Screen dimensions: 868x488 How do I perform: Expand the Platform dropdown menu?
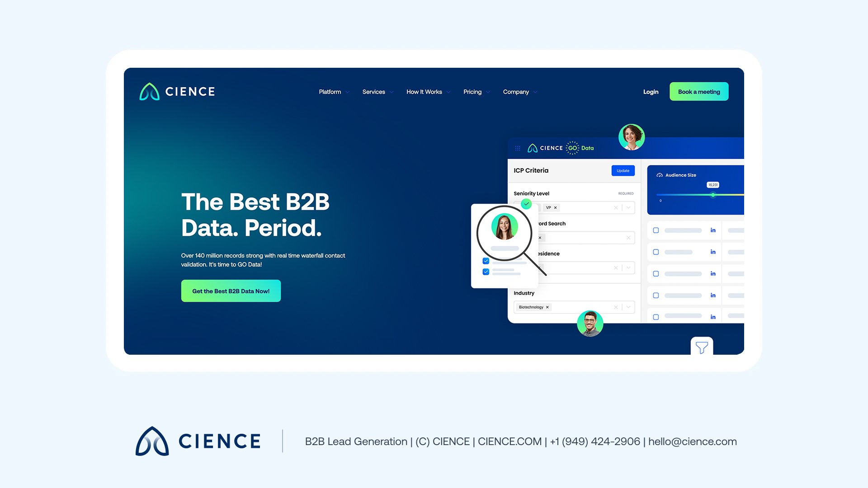point(333,92)
